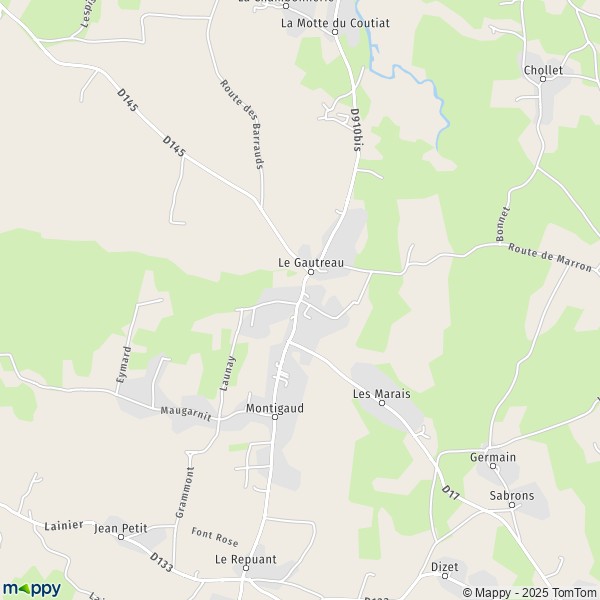Click the Font Rose label
This screenshot has width=600, height=600.
215,537
